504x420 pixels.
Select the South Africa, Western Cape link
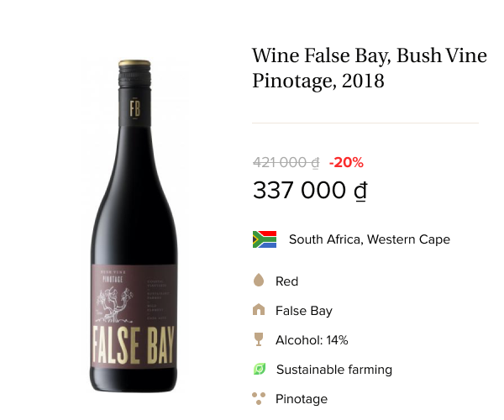369,239
